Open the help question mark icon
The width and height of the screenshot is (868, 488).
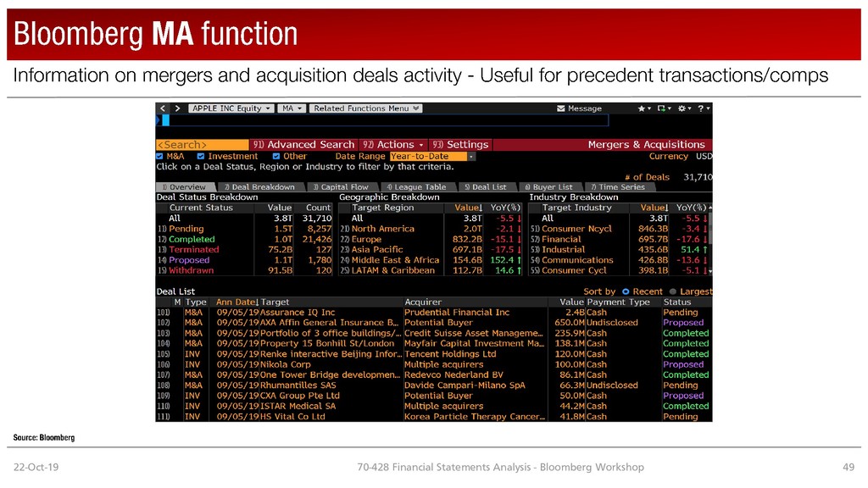tap(701, 108)
